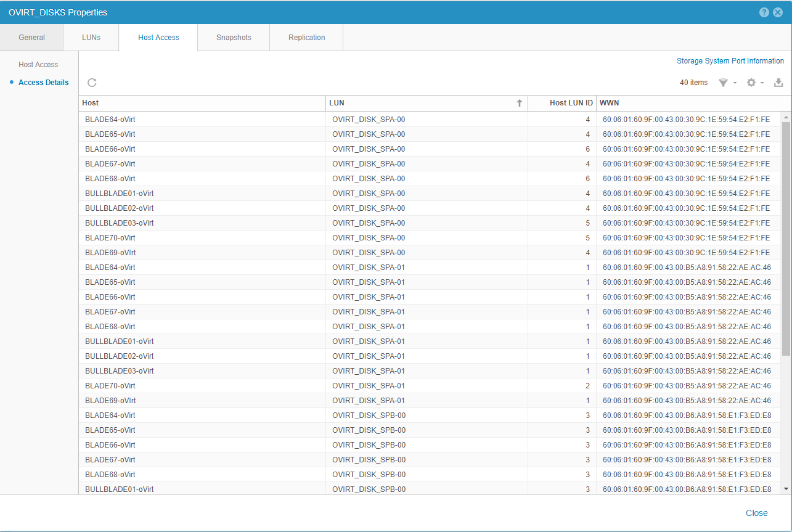Expand the filter dropdown arrow
The width and height of the screenshot is (792, 532).
tap(735, 83)
